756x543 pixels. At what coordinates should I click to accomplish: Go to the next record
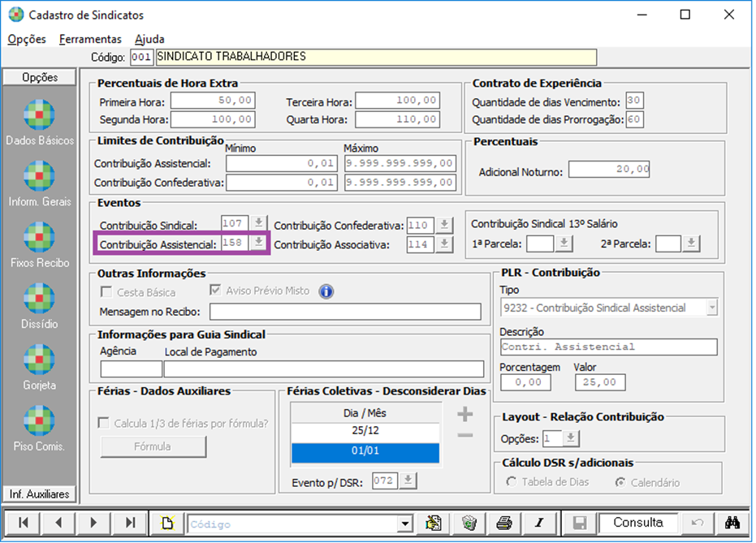click(93, 523)
